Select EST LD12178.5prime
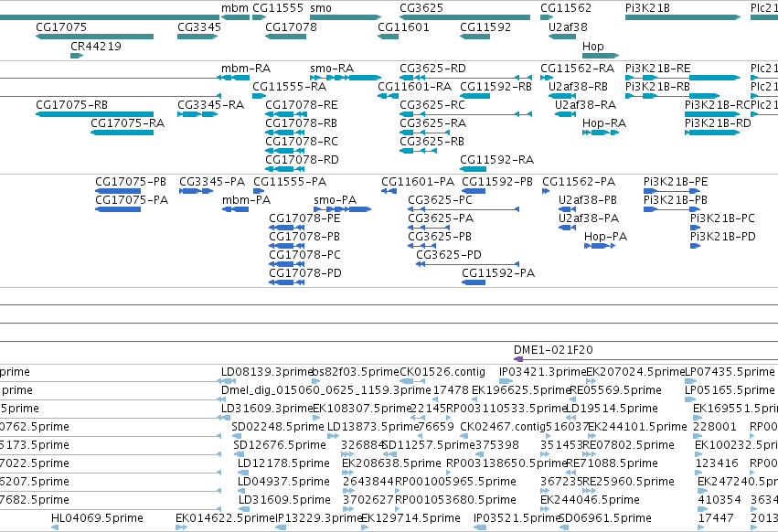The width and height of the screenshot is (778, 532). 283,463
